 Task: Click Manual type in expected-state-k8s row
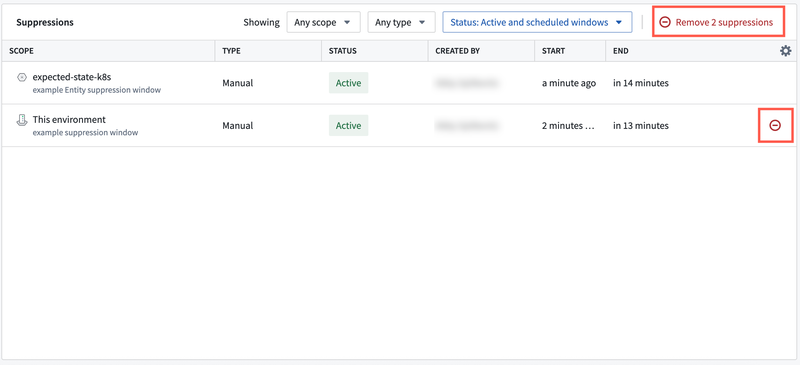click(x=237, y=83)
